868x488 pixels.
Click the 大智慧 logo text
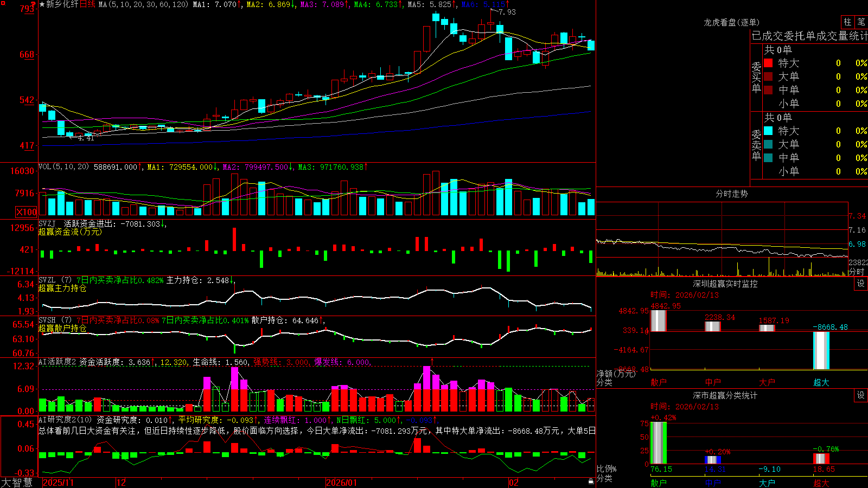point(17,483)
